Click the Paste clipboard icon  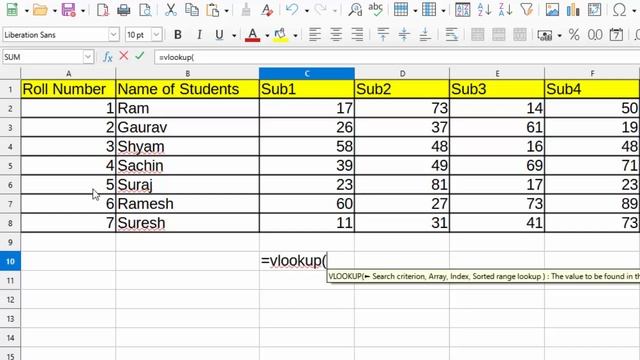point(213,9)
